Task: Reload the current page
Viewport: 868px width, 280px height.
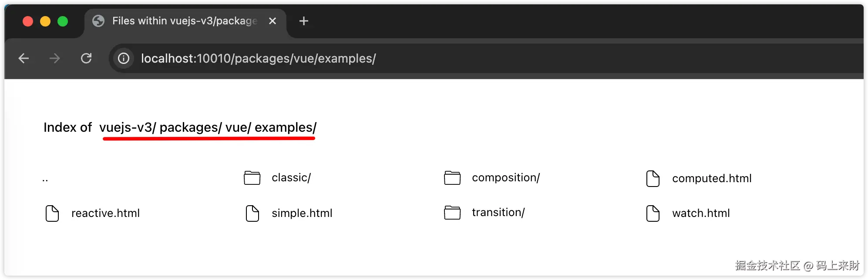Action: [x=86, y=58]
